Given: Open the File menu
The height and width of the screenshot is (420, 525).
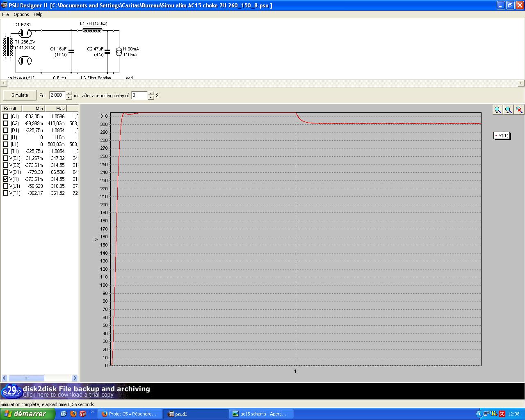Looking at the screenshot, I should point(5,14).
